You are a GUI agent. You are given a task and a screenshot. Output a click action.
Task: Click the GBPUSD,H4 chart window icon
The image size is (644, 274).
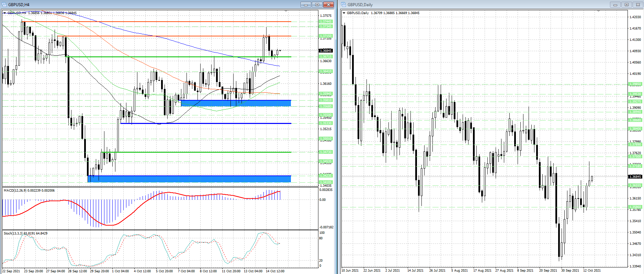point(4,4)
